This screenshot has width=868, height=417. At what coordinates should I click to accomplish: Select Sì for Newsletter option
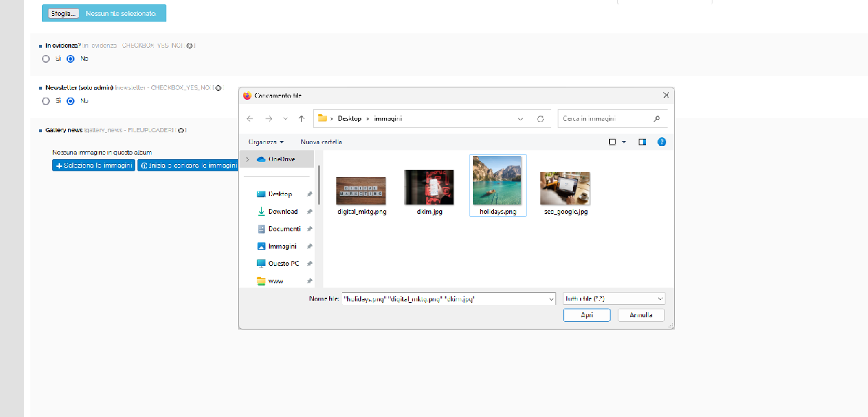point(46,100)
